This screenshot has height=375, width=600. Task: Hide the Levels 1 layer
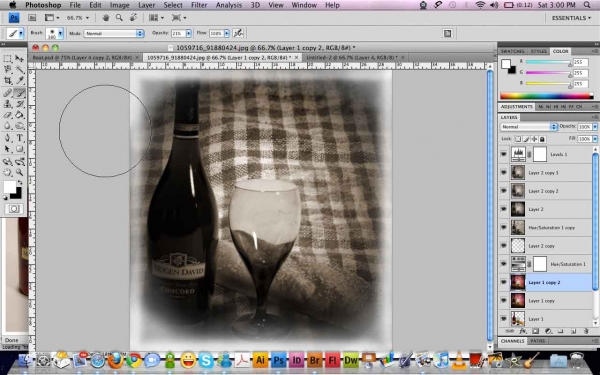click(x=504, y=154)
